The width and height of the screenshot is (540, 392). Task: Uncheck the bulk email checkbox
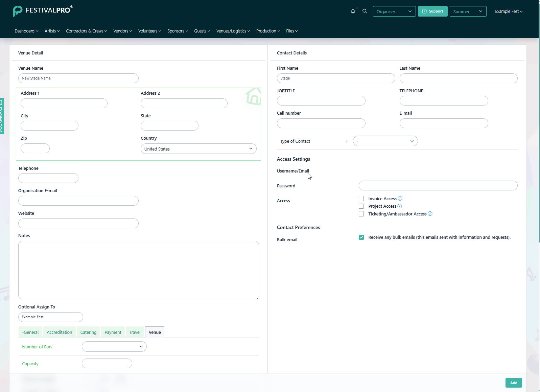tap(361, 237)
